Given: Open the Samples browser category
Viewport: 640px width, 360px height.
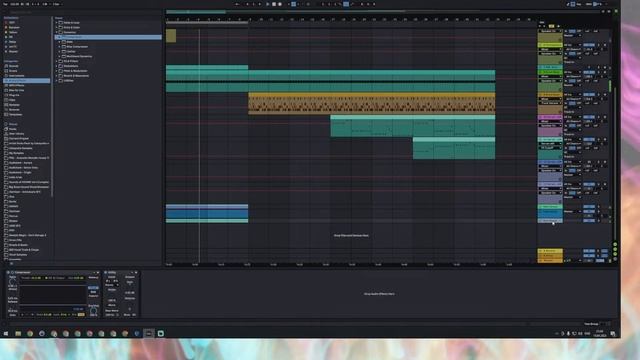Looking at the screenshot, I should 14,105.
